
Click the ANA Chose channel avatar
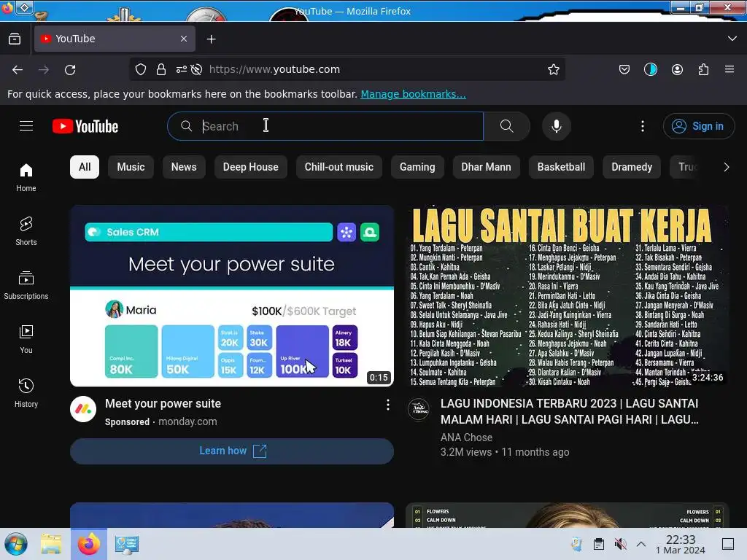point(419,410)
